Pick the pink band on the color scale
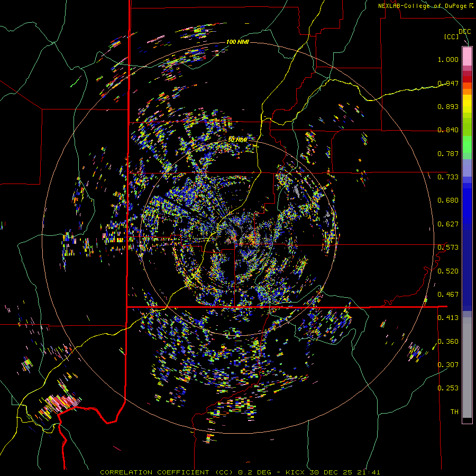 [x=467, y=56]
